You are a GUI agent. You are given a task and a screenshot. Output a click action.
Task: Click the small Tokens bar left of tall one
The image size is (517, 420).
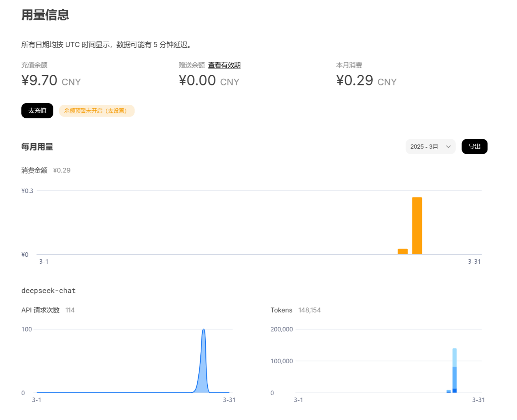coord(449,391)
